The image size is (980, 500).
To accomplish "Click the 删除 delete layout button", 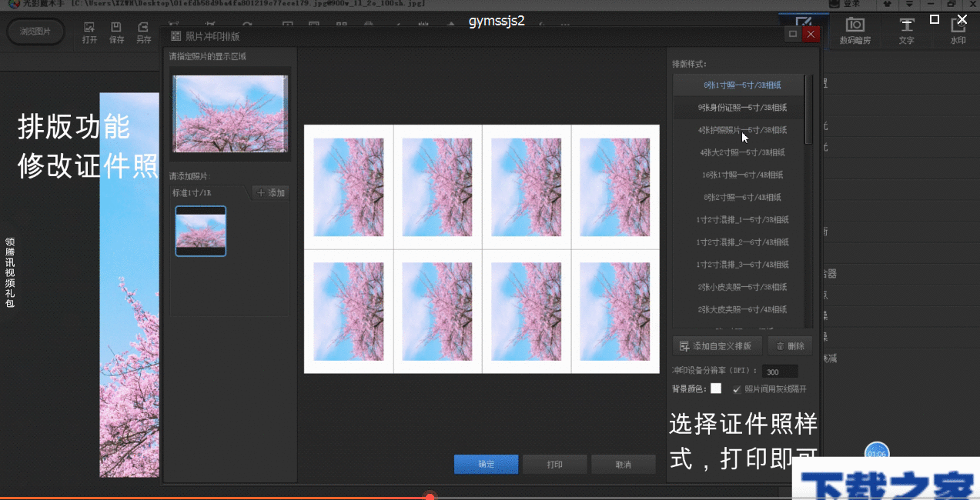I will pos(790,346).
